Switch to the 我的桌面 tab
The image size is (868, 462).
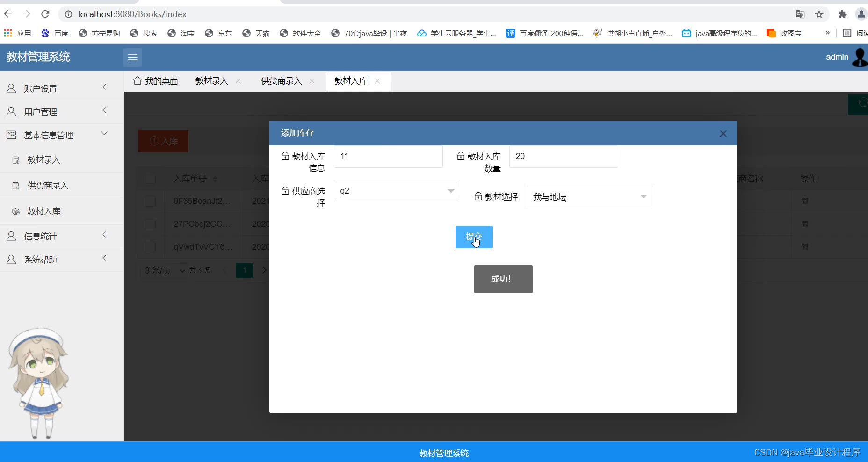coord(161,81)
